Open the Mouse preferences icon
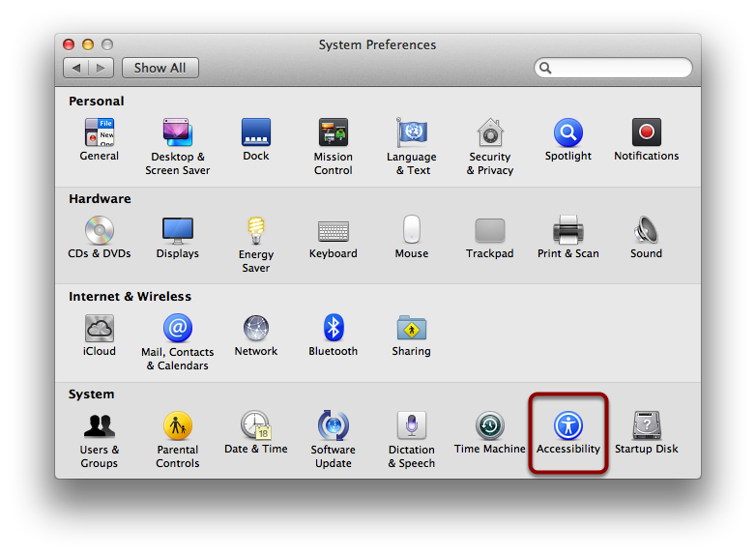Screen dimensions: 756x555 coord(412,229)
